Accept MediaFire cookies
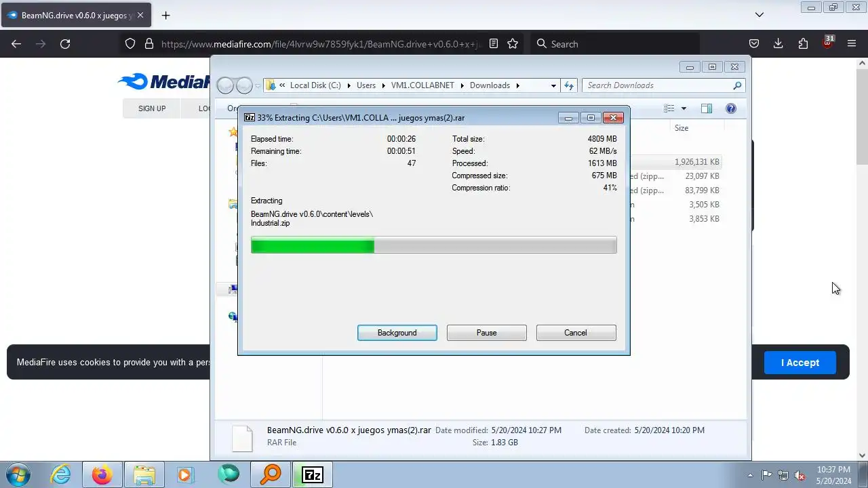Viewport: 868px width, 488px height. point(800,363)
